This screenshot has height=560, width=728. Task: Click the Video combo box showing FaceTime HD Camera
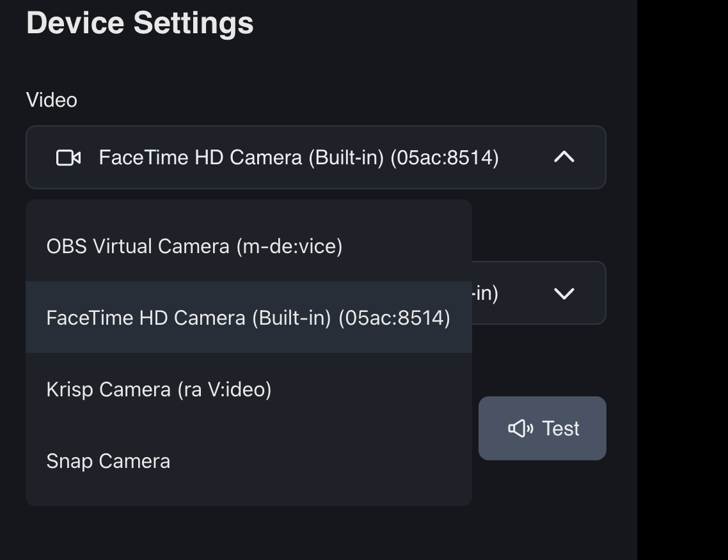[x=315, y=157]
